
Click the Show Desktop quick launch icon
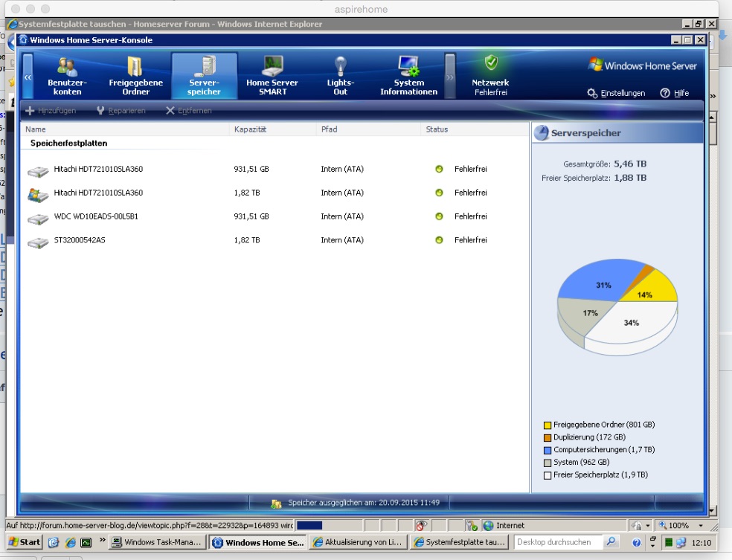tap(54, 542)
